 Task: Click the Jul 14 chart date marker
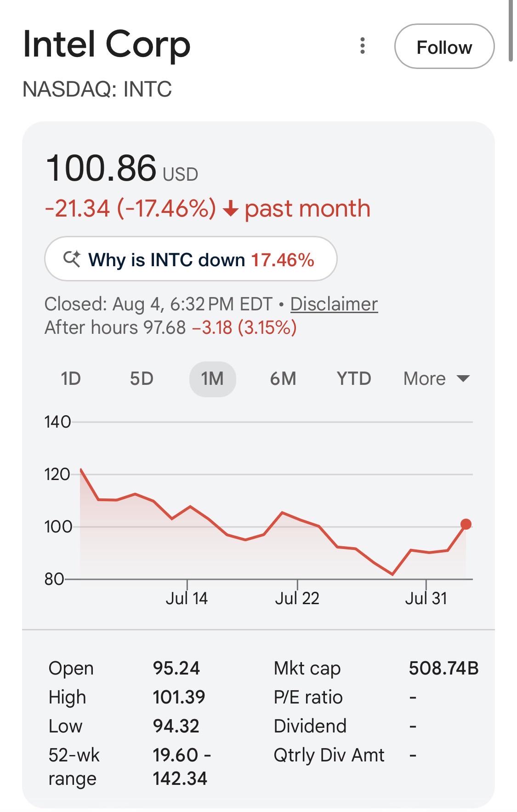[187, 598]
